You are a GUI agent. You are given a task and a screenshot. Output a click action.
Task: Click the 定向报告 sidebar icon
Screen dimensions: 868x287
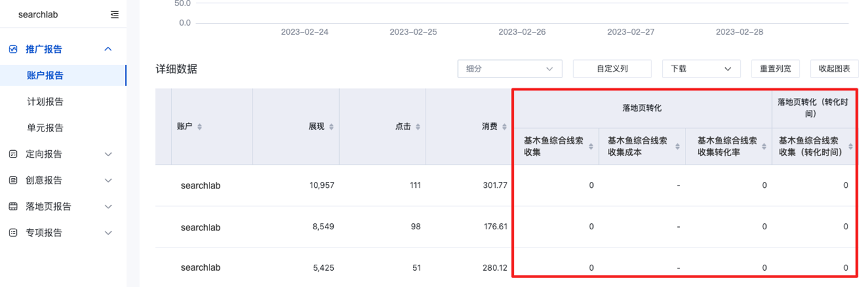(x=13, y=154)
